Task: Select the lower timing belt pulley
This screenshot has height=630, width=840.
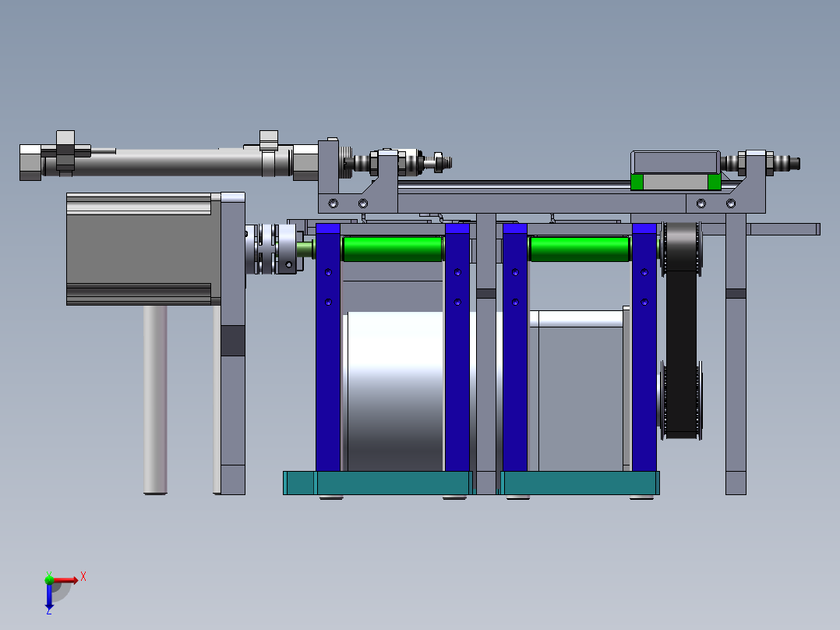Action: (681, 401)
